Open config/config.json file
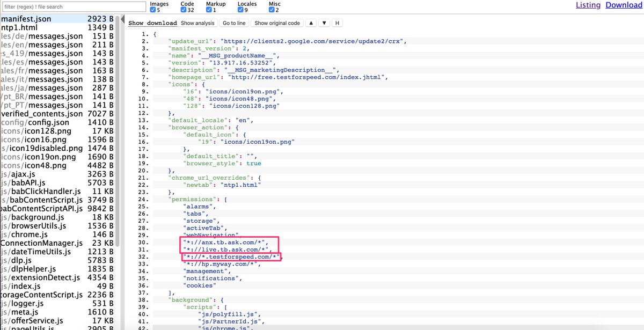 coord(57,122)
